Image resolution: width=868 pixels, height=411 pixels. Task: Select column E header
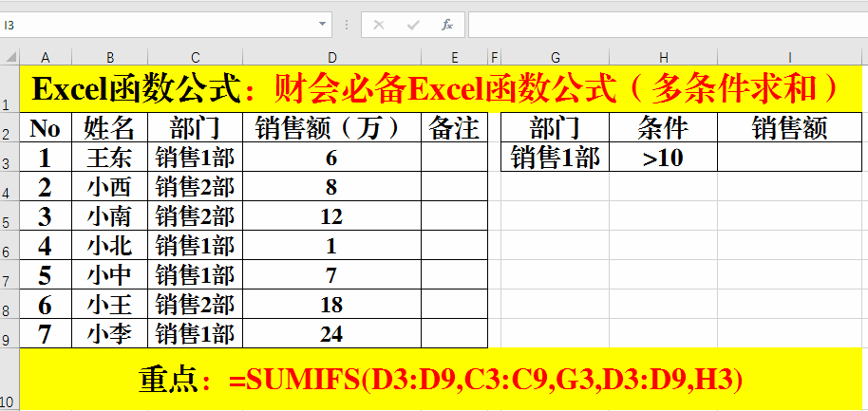455,57
